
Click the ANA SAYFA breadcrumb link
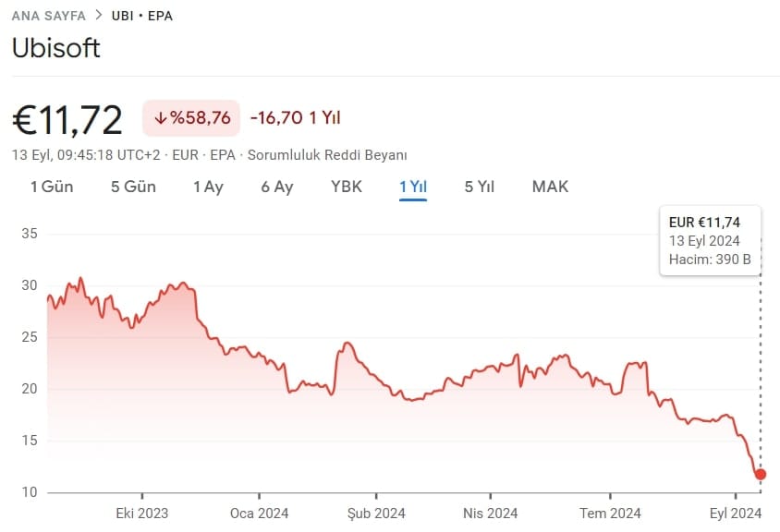[48, 16]
